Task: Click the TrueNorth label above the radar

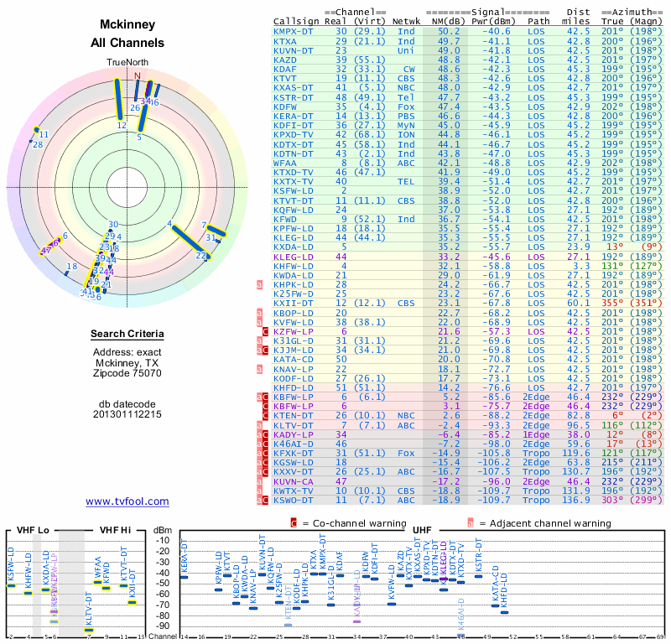Action: point(127,63)
